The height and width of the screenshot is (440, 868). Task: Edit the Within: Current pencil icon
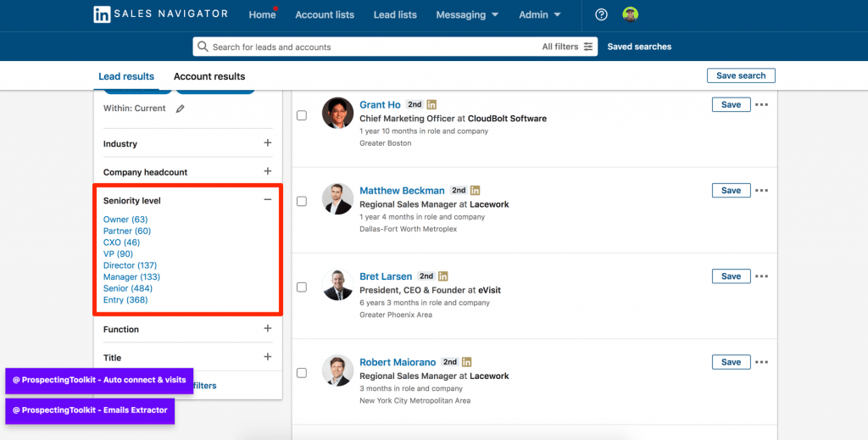click(x=180, y=109)
